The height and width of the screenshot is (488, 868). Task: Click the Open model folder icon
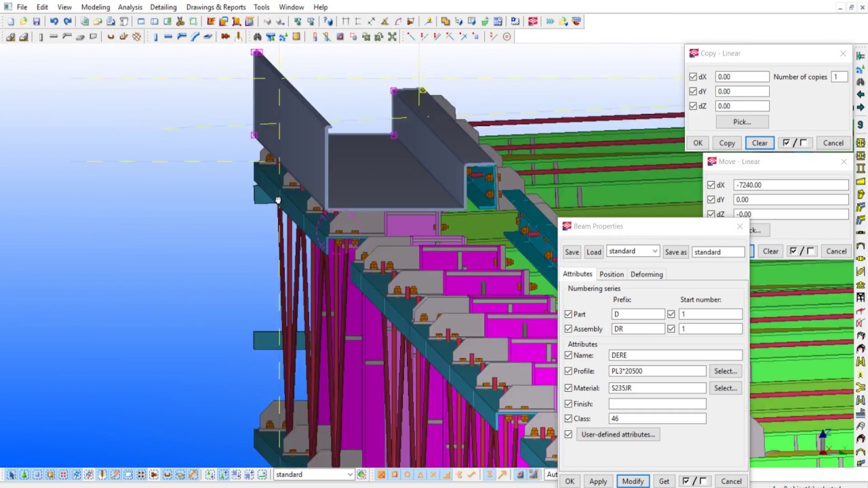23,21
